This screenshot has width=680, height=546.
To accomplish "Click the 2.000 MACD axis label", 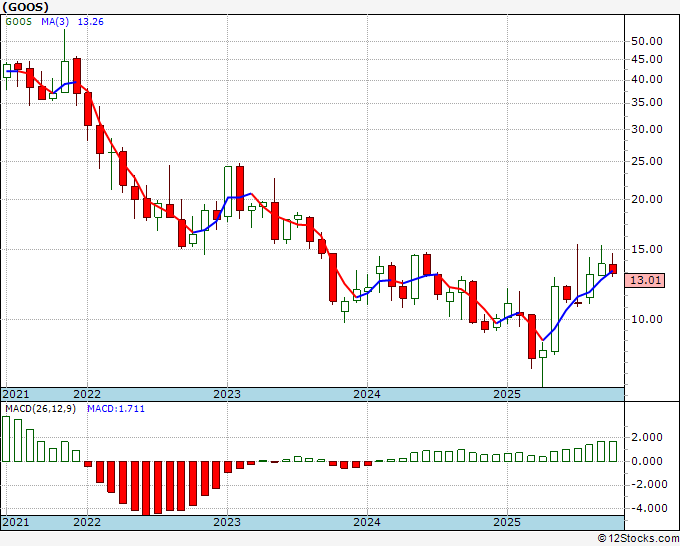I will pyautogui.click(x=647, y=438).
